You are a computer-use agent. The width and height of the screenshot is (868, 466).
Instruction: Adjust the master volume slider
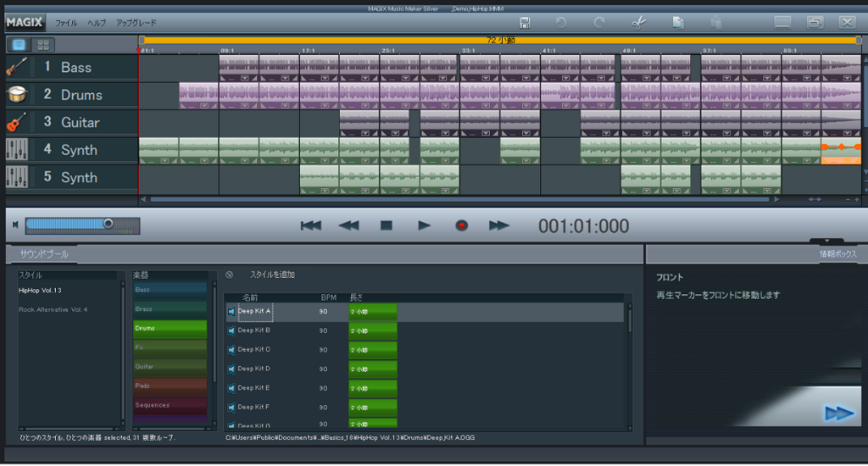coord(82,225)
